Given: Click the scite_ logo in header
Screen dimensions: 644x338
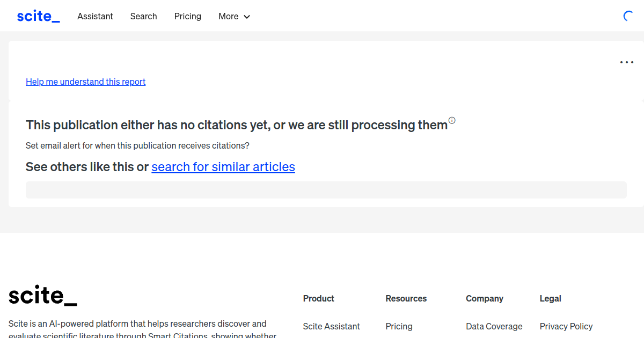Looking at the screenshot, I should pos(38,16).
